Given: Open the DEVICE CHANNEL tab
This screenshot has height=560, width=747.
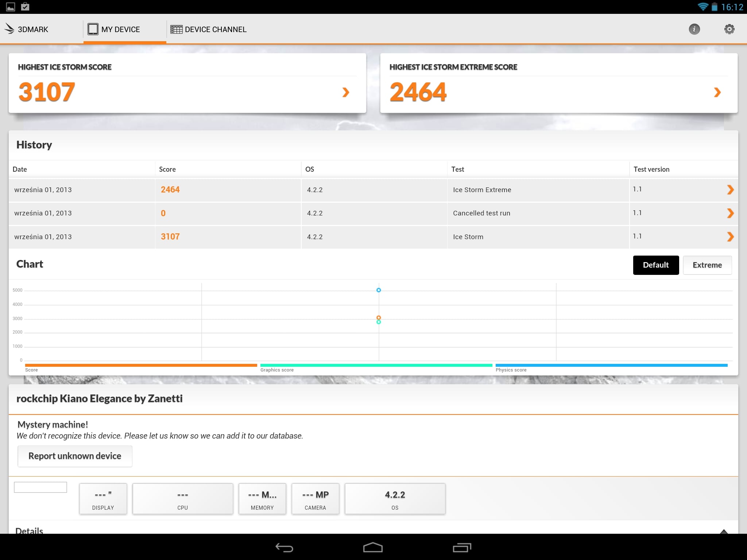Looking at the screenshot, I should [x=208, y=29].
